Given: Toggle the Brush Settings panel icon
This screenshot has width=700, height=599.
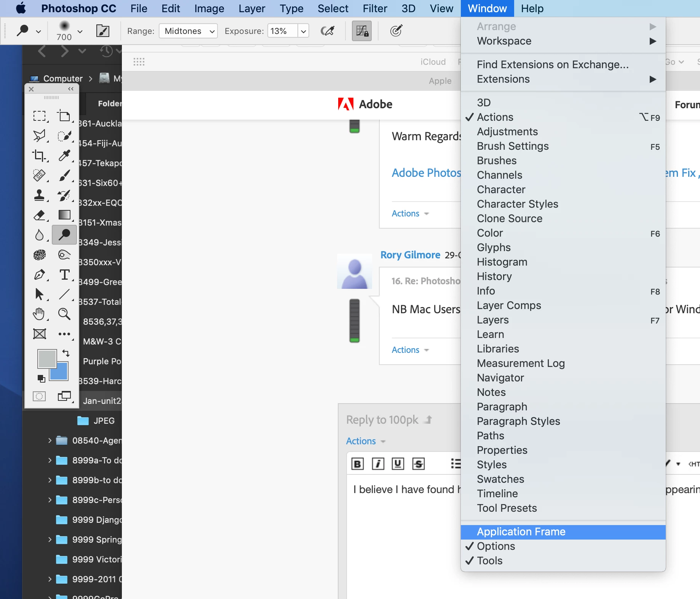Looking at the screenshot, I should pos(103,31).
